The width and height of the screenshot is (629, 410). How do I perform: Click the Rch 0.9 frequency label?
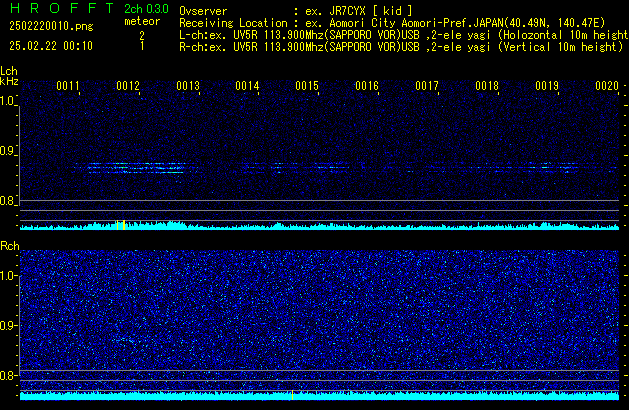coord(8,325)
